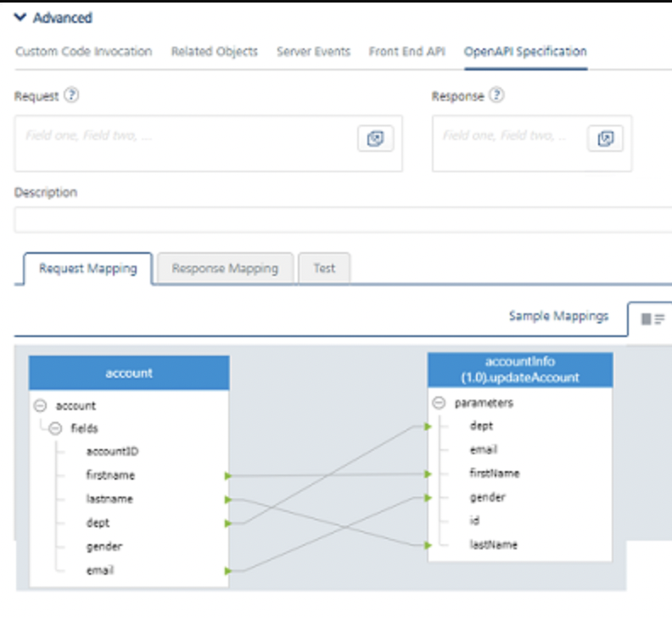Screen dimensions: 672x618
Task: Open the Front End API tab
Action: coord(406,52)
